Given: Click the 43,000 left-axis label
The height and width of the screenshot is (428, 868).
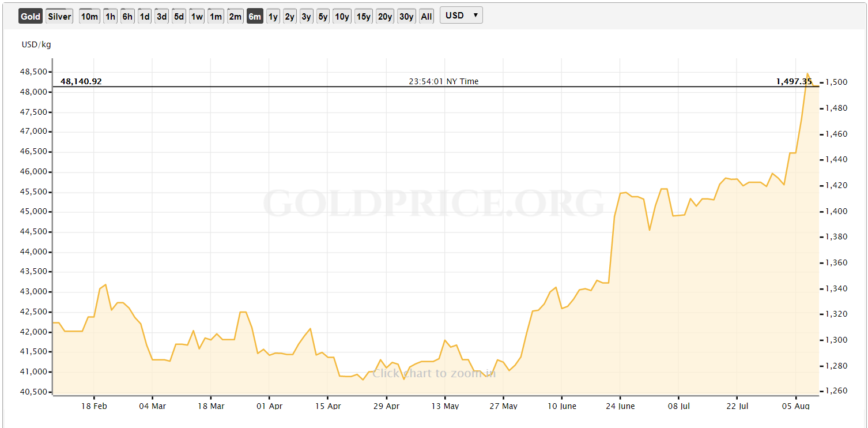Looking at the screenshot, I should (x=35, y=292).
